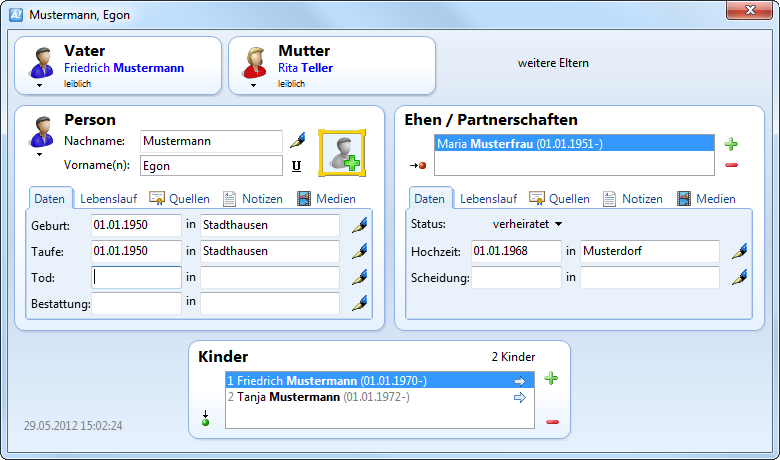Image resolution: width=780 pixels, height=460 pixels.
Task: Click the weitere Eltern link
Action: [x=553, y=63]
